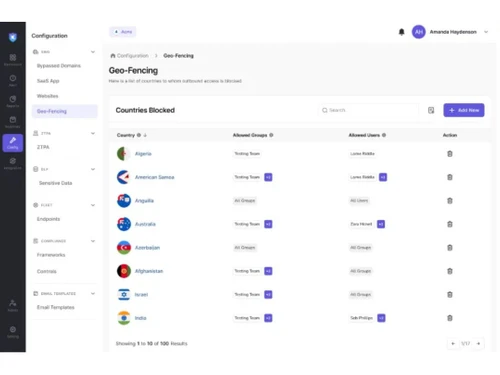This screenshot has height=375, width=500.
Task: Open the Acme tenant selector
Action: coord(123,32)
